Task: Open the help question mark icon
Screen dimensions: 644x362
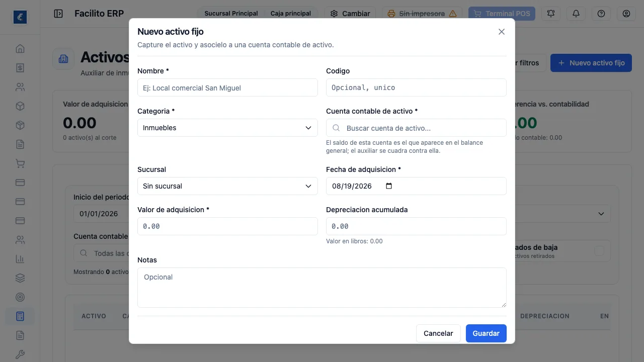Action: (x=601, y=14)
